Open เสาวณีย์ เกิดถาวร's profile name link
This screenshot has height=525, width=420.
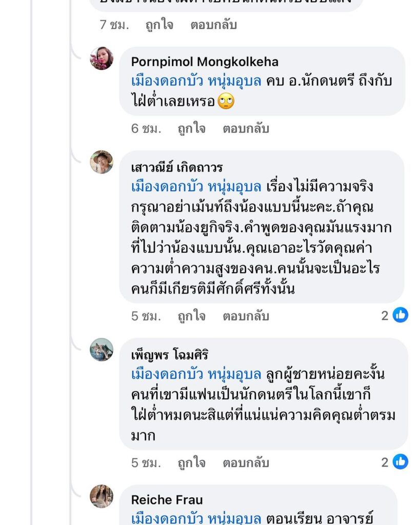[x=177, y=168]
